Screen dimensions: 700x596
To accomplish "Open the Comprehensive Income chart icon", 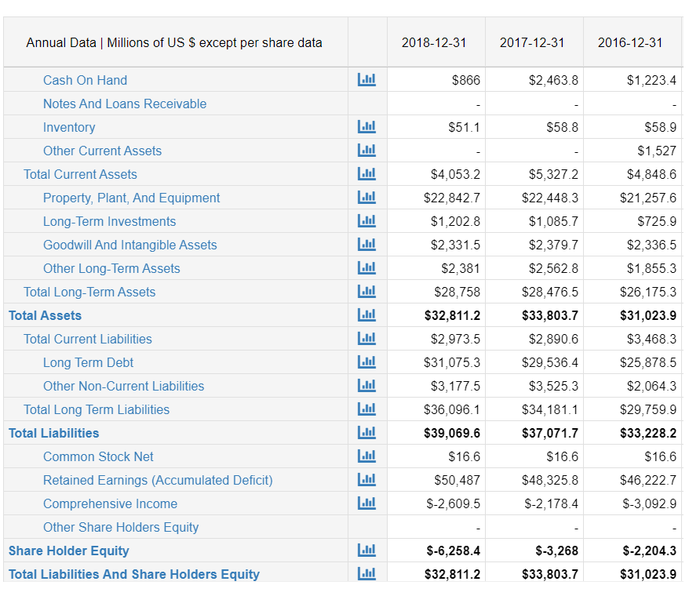I will (366, 503).
